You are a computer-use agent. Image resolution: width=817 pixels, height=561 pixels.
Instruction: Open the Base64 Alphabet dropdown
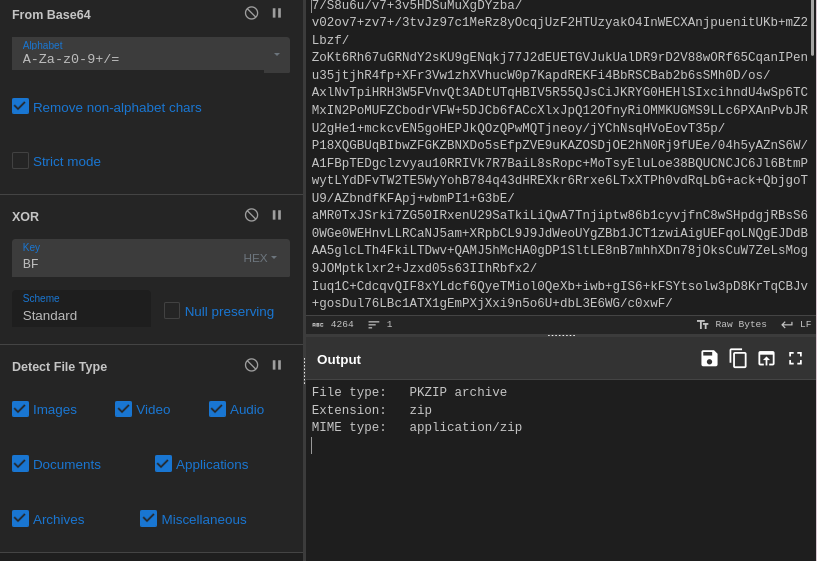click(277, 54)
